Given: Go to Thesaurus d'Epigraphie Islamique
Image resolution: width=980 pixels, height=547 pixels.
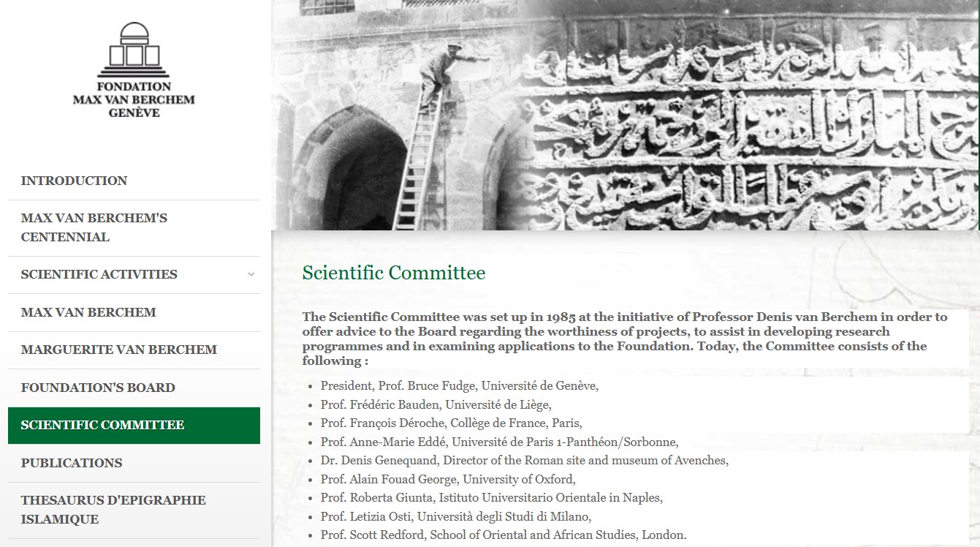Looking at the screenshot, I should [113, 510].
